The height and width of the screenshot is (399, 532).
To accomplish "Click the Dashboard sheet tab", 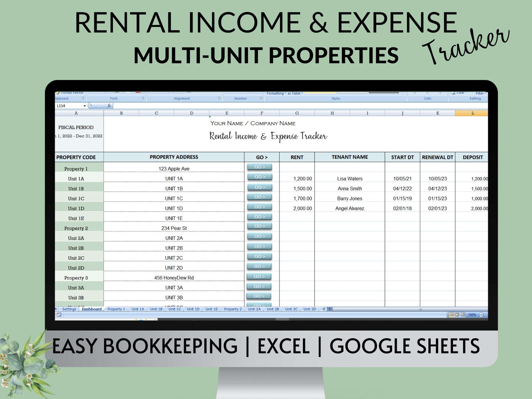I will (x=91, y=309).
